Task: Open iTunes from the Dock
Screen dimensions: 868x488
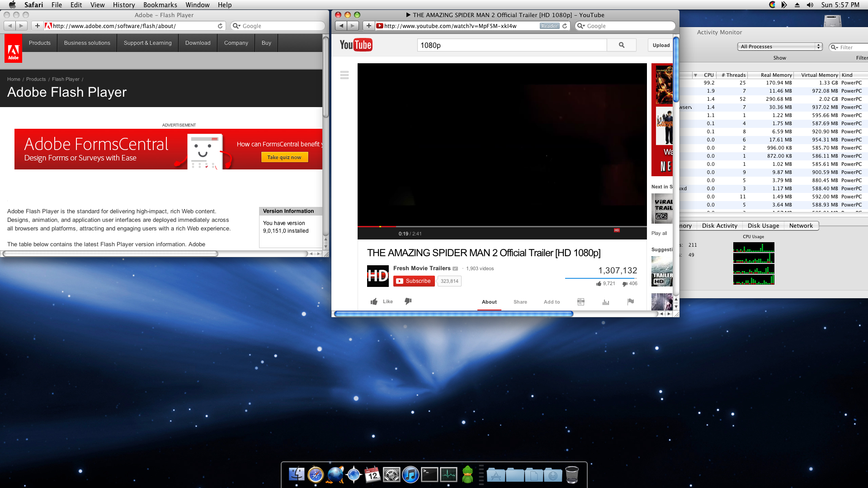Action: pos(410,475)
